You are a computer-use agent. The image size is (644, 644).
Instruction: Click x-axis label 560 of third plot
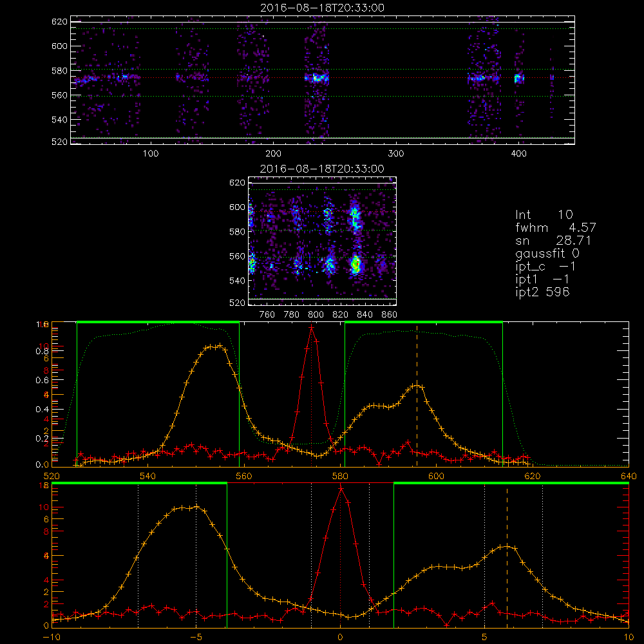click(x=244, y=477)
